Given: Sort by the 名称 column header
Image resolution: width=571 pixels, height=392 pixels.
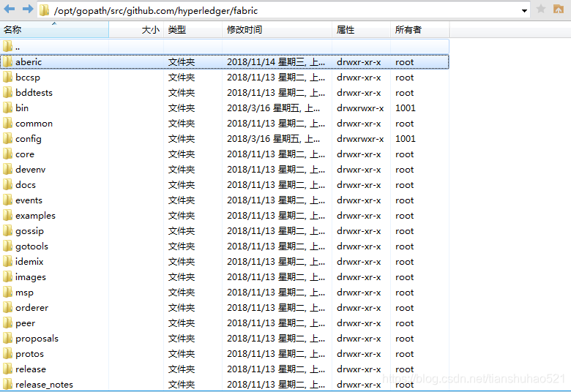Looking at the screenshot, I should coord(54,29).
